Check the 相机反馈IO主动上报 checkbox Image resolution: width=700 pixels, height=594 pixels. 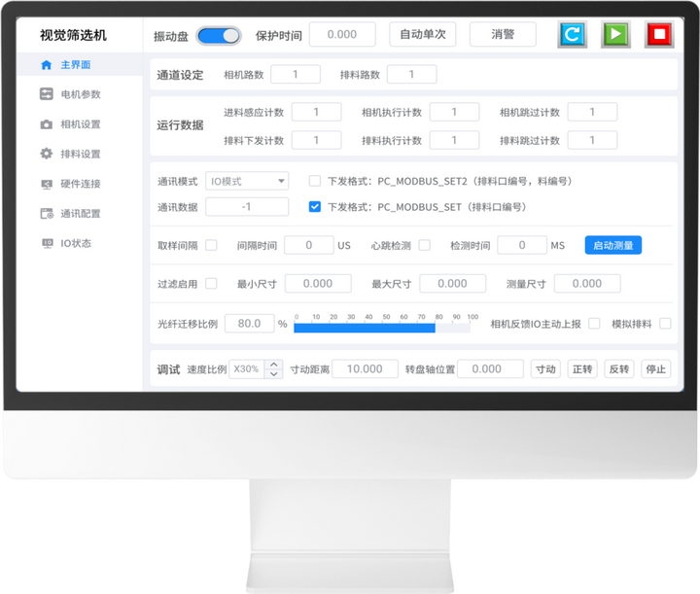coord(594,324)
